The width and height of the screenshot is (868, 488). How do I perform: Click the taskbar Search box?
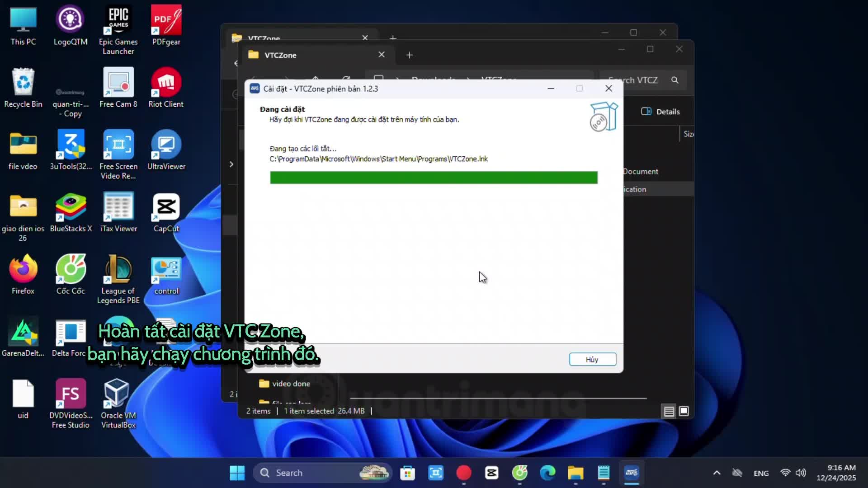click(323, 473)
